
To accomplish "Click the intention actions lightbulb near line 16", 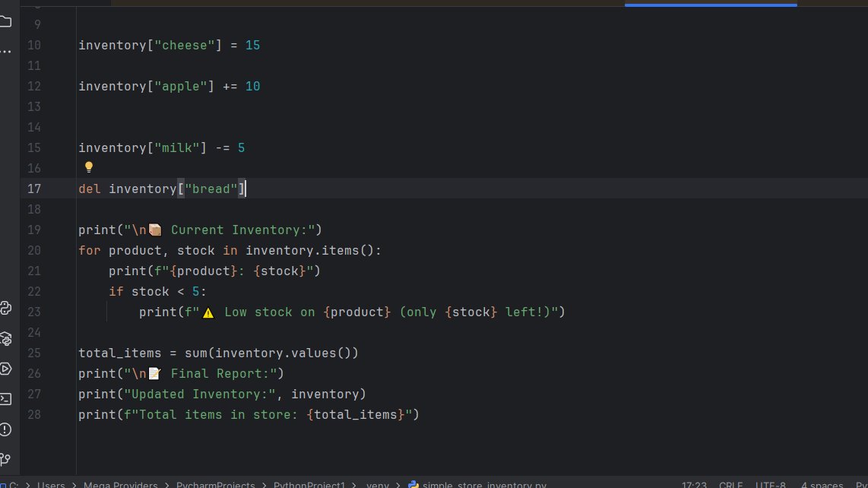I will coord(89,166).
